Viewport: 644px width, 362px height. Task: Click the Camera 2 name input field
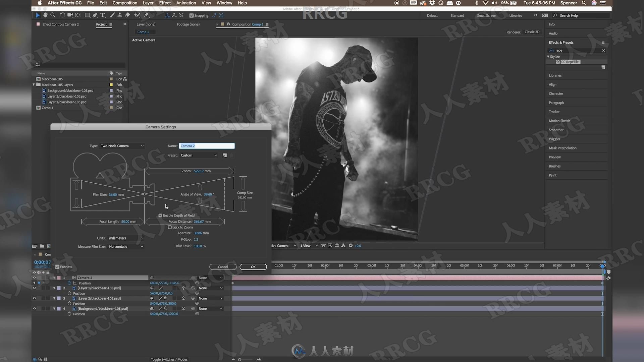pyautogui.click(x=206, y=145)
